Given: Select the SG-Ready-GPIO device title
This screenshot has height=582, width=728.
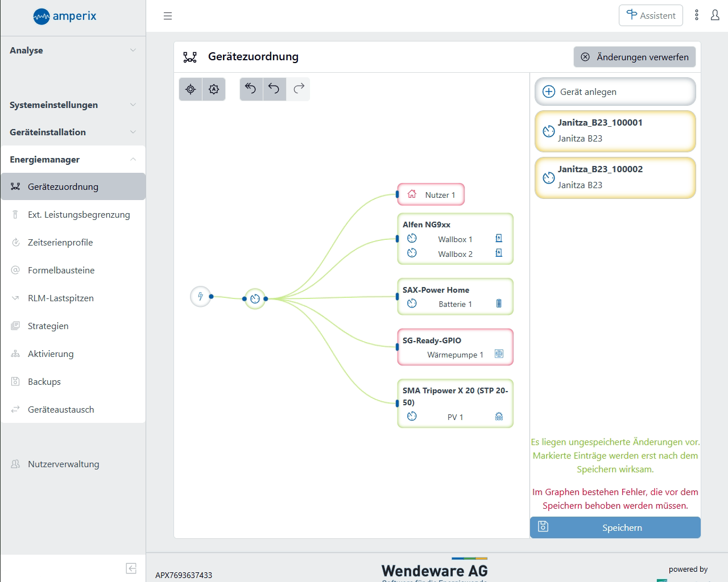Looking at the screenshot, I should point(432,340).
